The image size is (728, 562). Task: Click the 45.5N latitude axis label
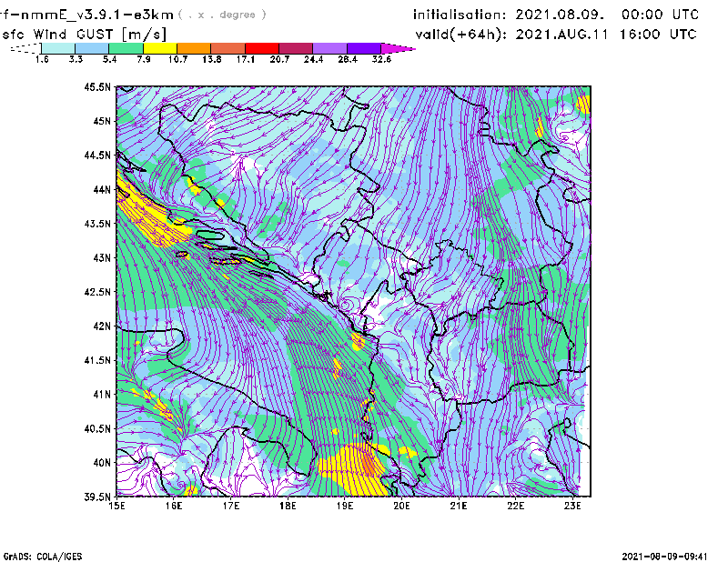tap(97, 87)
